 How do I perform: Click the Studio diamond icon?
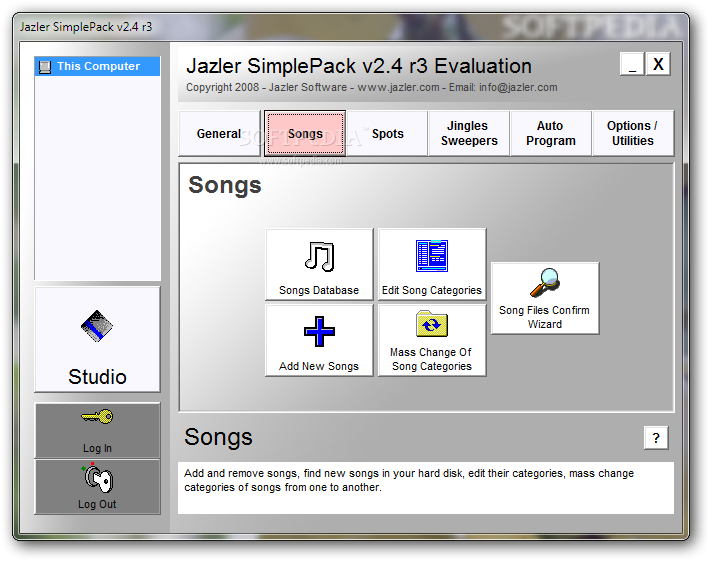click(x=97, y=326)
